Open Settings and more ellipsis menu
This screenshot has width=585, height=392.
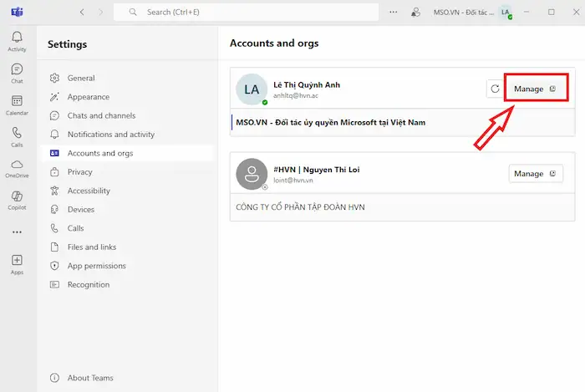[x=394, y=13]
